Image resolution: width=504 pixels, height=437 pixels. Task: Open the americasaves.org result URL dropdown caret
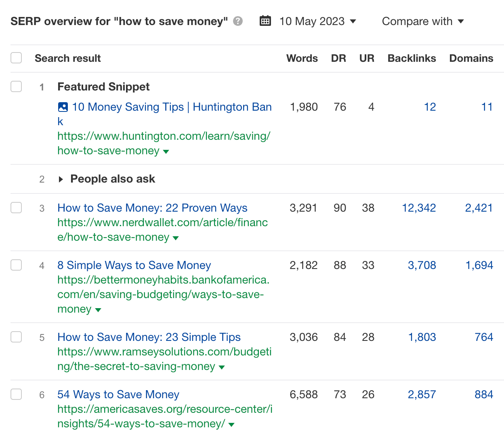click(231, 425)
